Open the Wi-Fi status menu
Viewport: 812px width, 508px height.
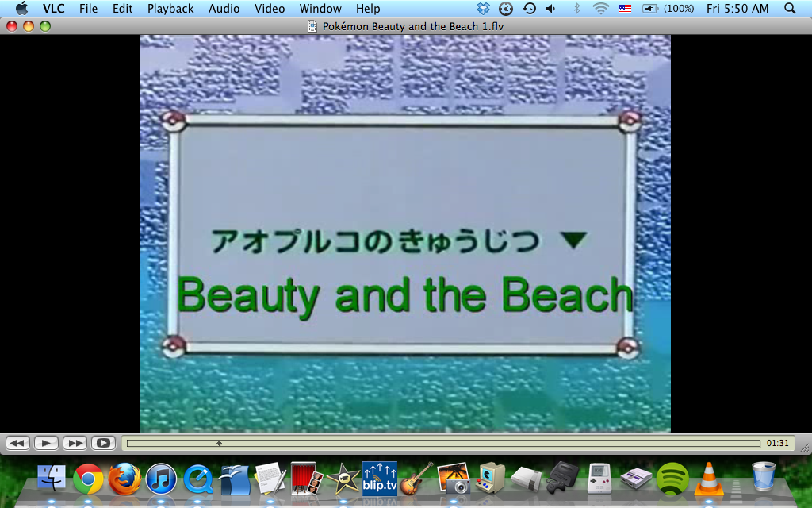click(x=600, y=8)
